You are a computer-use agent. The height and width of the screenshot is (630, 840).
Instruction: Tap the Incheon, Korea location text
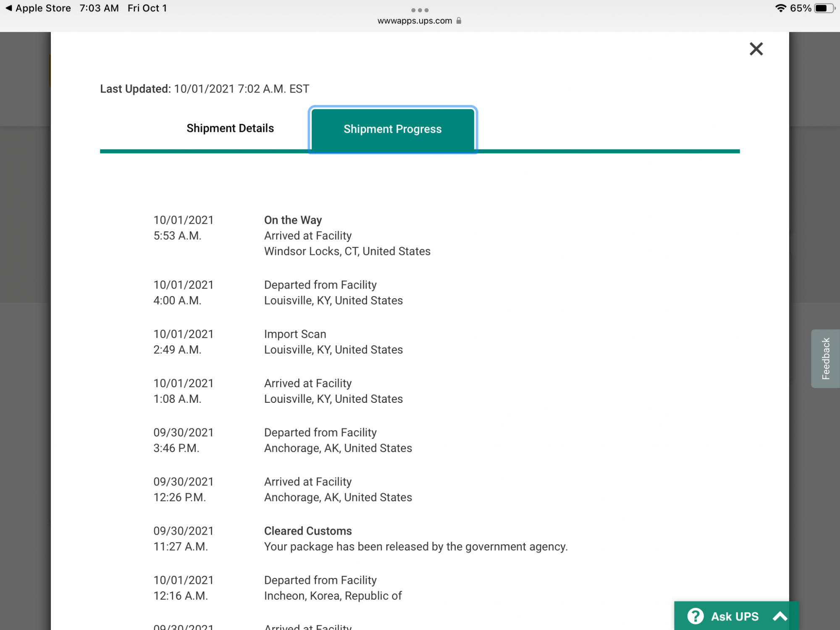(x=333, y=596)
